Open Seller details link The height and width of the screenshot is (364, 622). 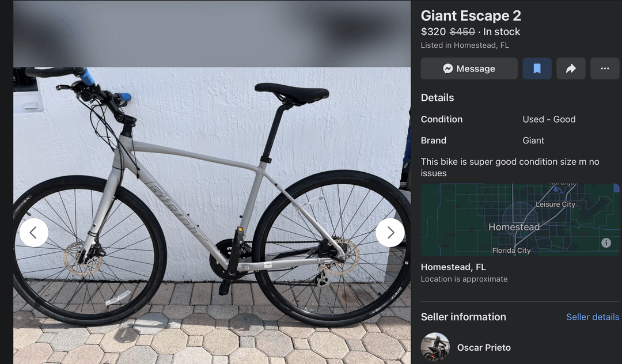(x=592, y=317)
